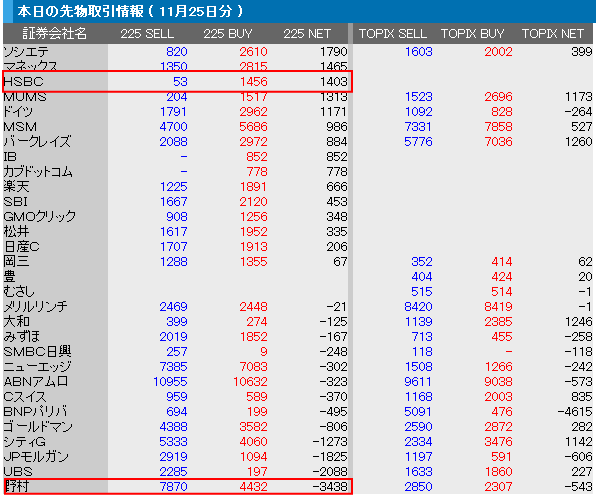Click 野村 225 NET value -3438
Screen dimensions: 596x496
pyautogui.click(x=330, y=486)
